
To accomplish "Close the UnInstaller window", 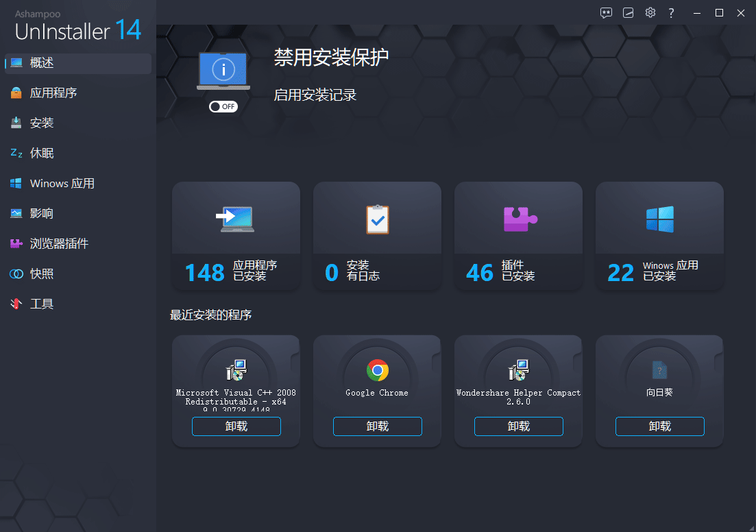I will pyautogui.click(x=741, y=13).
